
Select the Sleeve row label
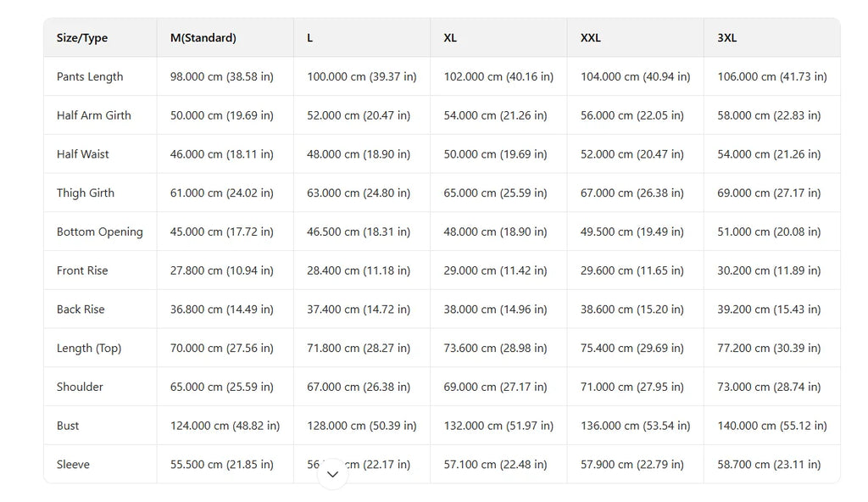point(73,465)
